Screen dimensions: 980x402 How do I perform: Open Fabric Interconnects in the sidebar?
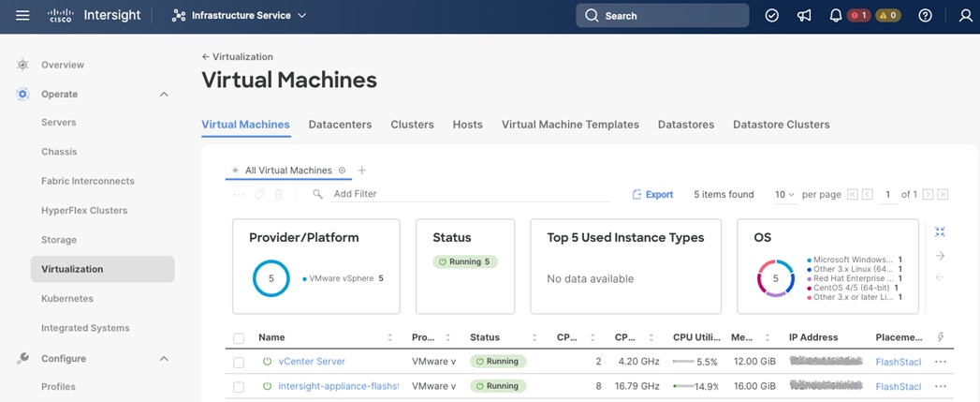(x=87, y=181)
